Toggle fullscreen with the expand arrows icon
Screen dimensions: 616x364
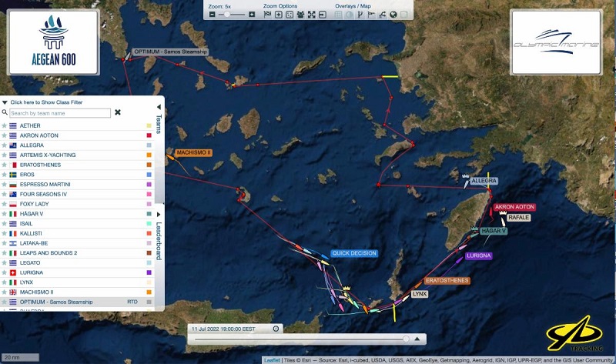coord(311,15)
